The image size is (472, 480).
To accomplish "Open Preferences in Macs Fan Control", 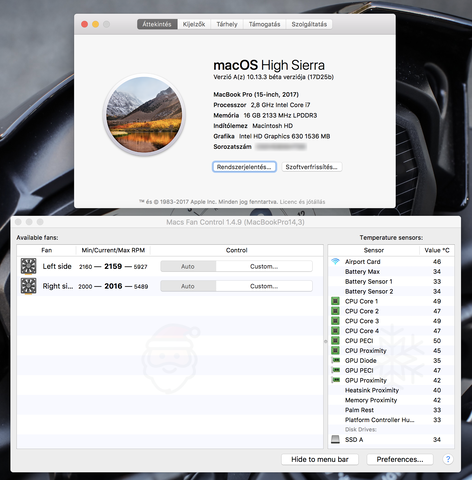I will point(400,459).
